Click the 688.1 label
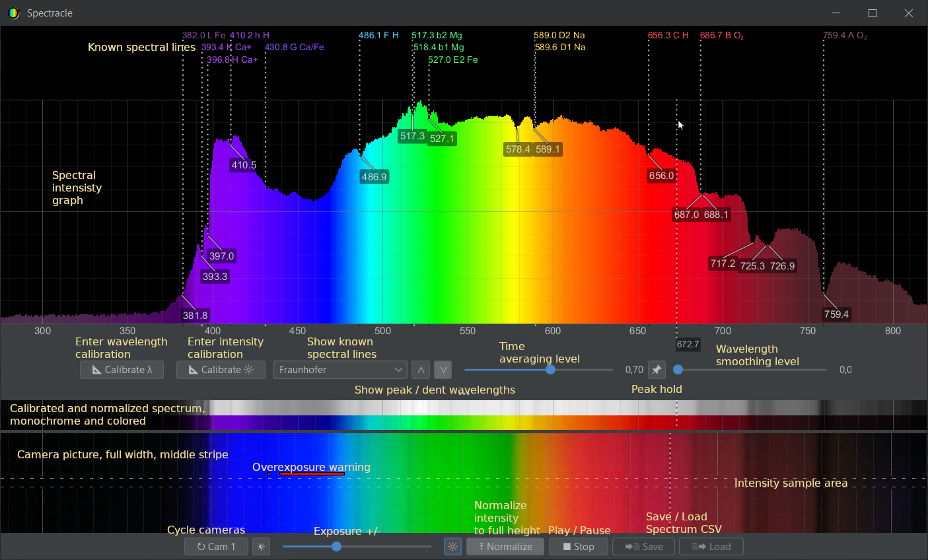 point(716,215)
